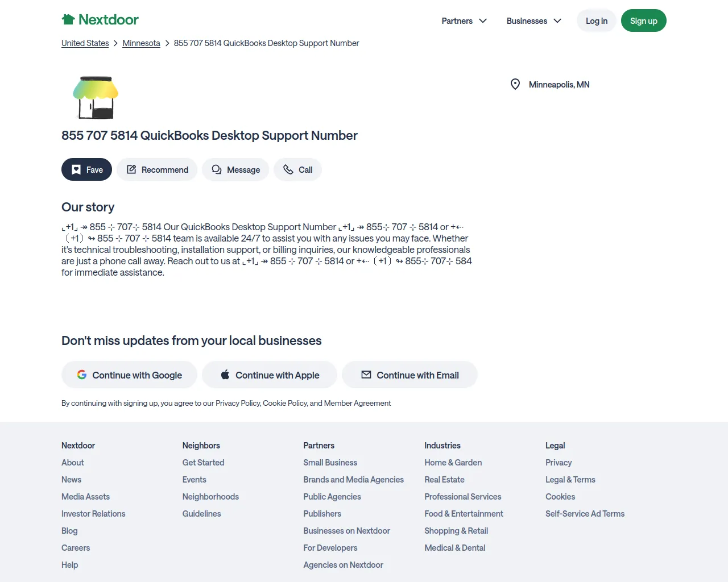Click the Call button label

[x=305, y=169]
